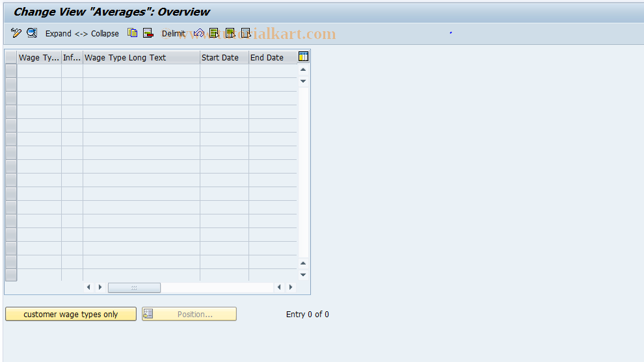644x362 pixels.
Task: Click the Copy As icon
Action: tap(132, 33)
